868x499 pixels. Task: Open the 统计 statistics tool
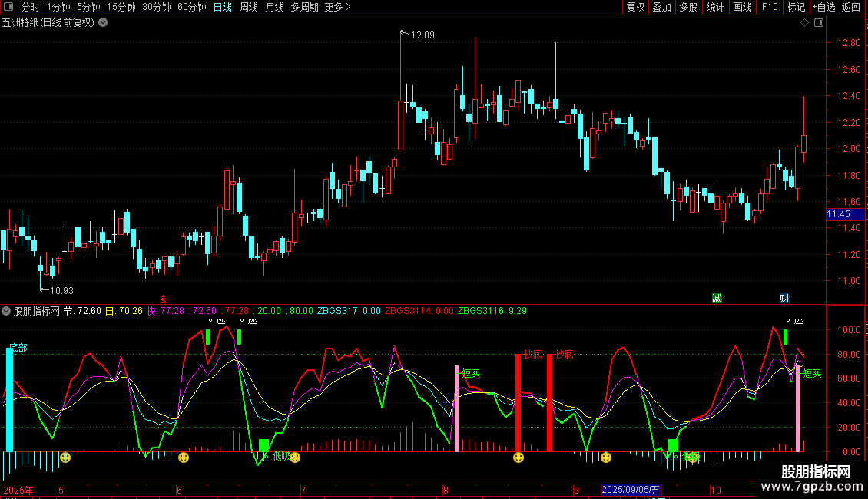pos(715,7)
